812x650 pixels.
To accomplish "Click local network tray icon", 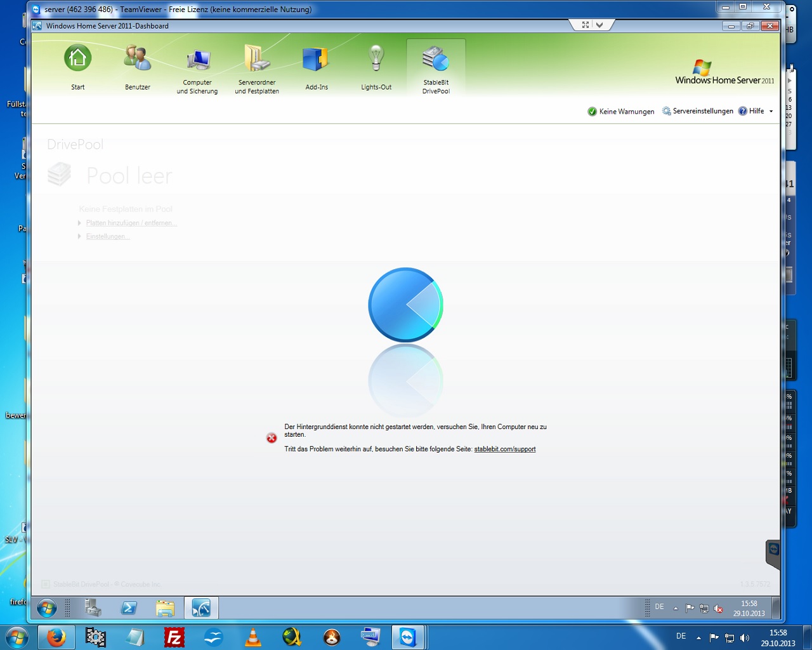I will pos(730,637).
